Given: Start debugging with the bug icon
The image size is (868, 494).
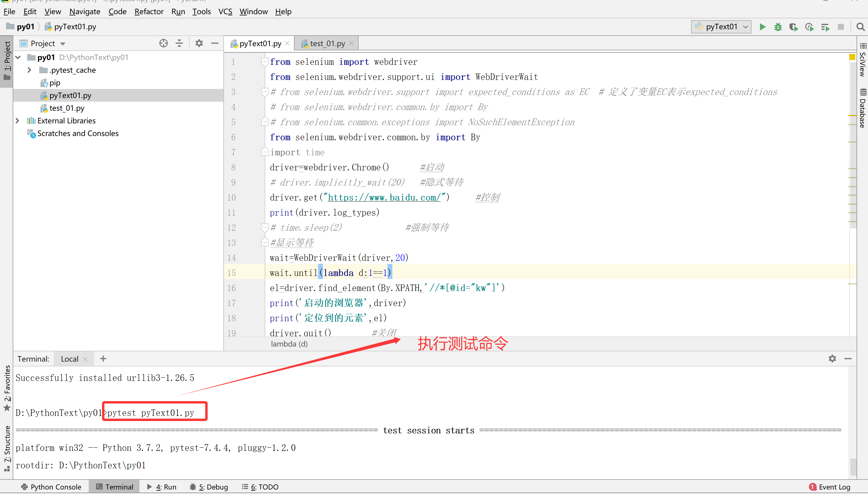Looking at the screenshot, I should (x=778, y=27).
